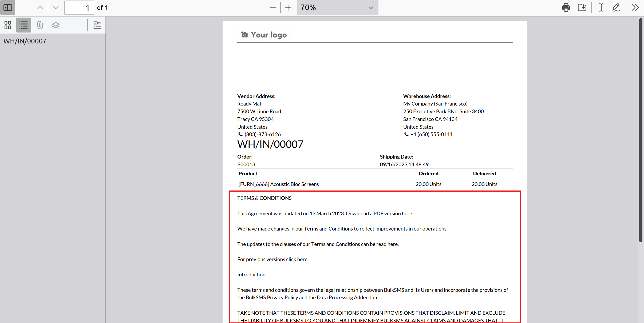Show document outline view

point(23,25)
